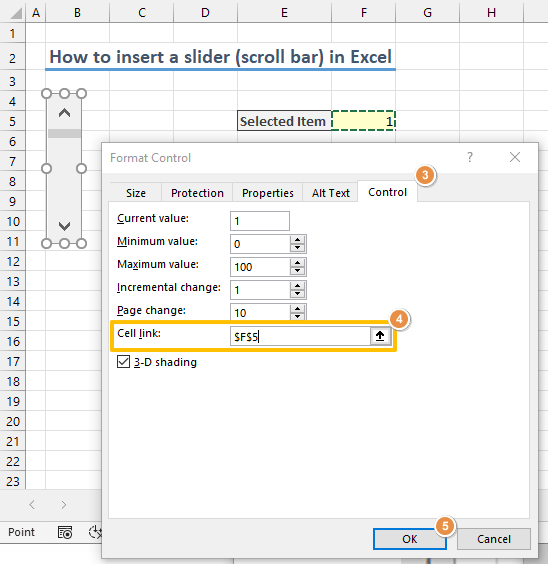The height and width of the screenshot is (564, 548).
Task: Click into the Current value field
Action: coord(260,221)
